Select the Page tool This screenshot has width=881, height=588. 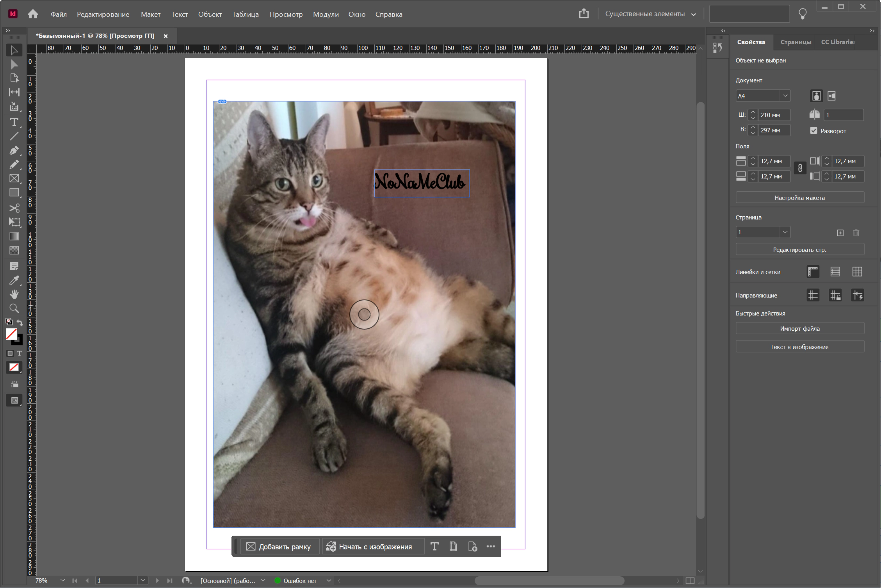tap(14, 78)
